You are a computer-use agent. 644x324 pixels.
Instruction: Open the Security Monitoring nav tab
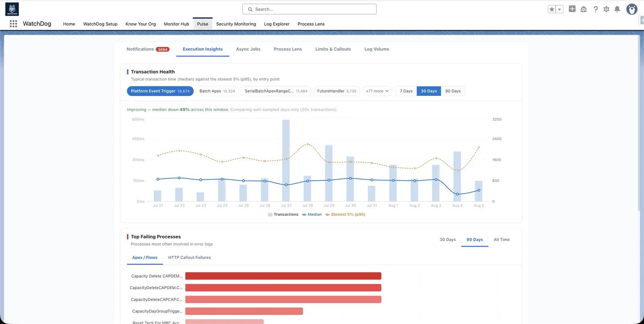coord(236,24)
